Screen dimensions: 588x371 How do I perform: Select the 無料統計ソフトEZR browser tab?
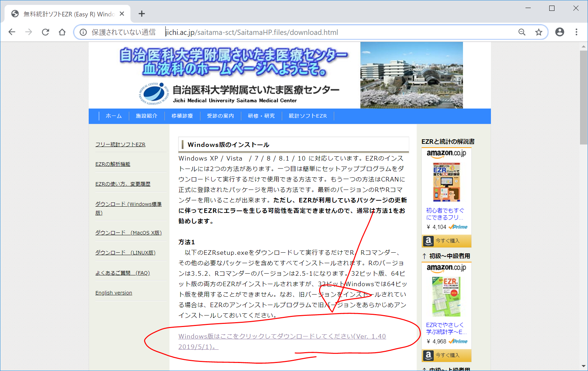point(67,14)
